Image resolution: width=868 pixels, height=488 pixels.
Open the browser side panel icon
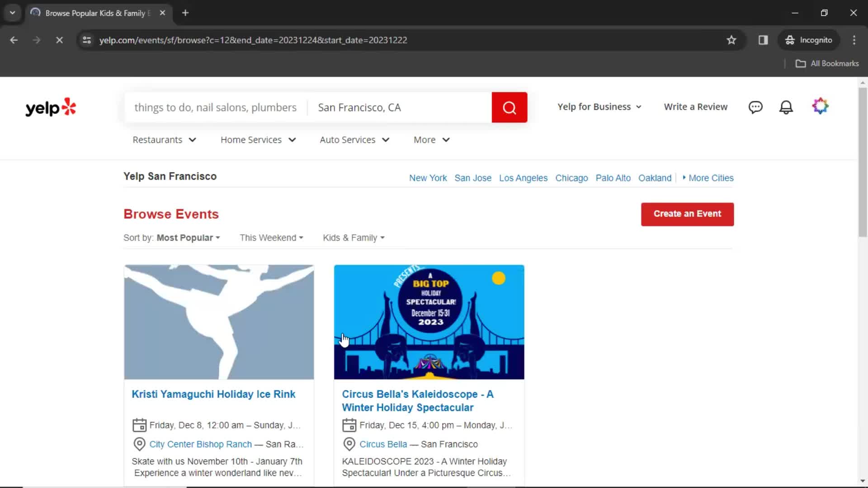pos(763,40)
